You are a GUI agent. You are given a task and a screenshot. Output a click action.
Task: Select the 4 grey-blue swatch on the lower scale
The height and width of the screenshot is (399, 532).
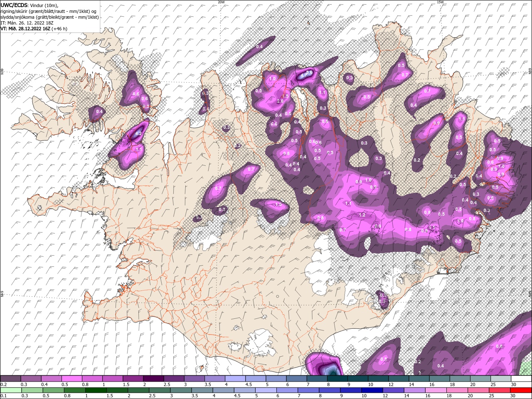click(223, 390)
